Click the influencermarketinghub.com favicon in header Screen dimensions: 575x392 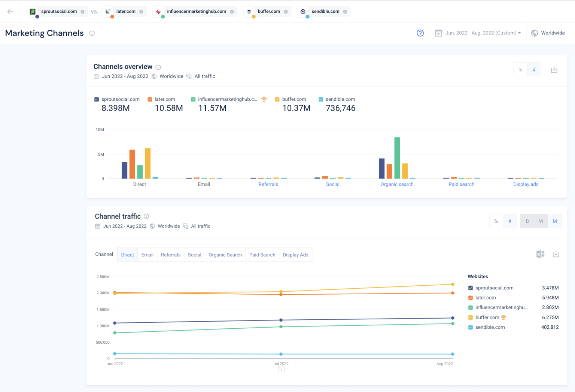(159, 12)
